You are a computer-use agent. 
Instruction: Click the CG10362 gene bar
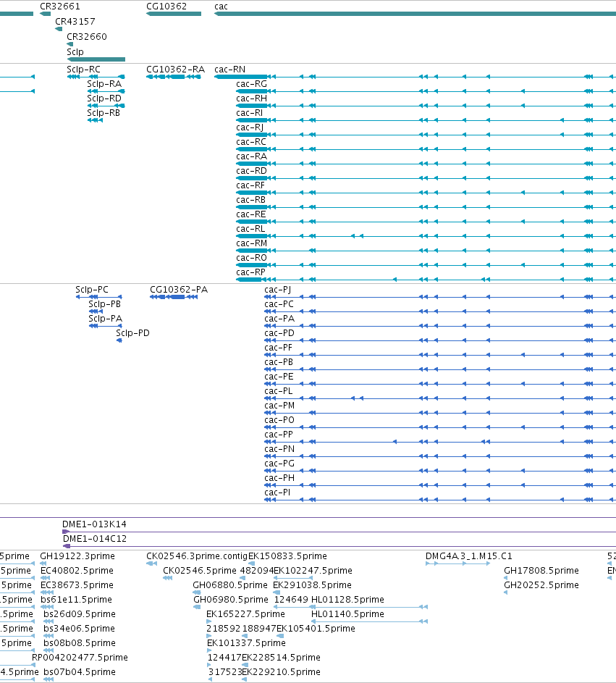(174, 14)
